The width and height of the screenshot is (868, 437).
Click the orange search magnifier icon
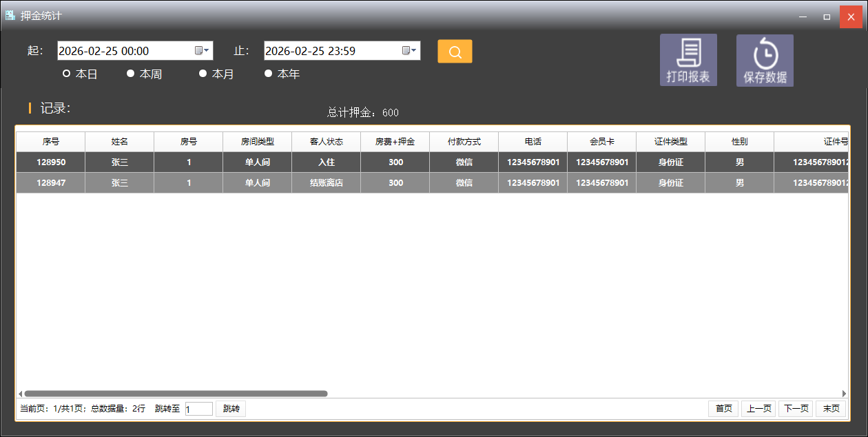[x=454, y=50]
